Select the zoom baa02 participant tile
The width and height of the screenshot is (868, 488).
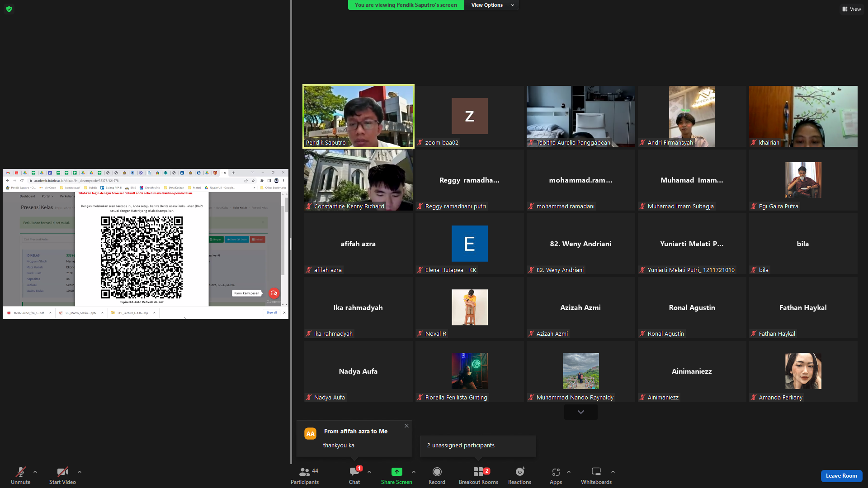pos(470,117)
